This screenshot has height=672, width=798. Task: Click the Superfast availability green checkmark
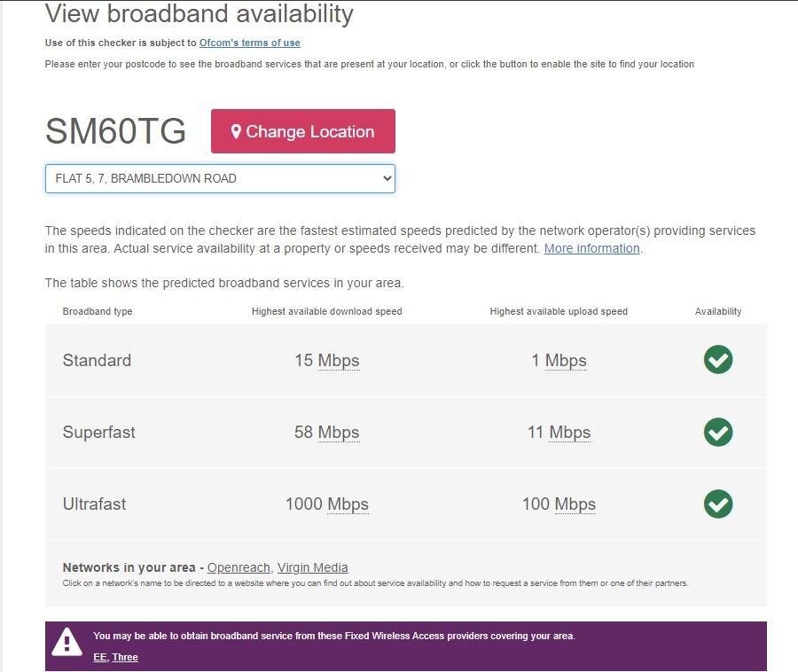click(718, 432)
